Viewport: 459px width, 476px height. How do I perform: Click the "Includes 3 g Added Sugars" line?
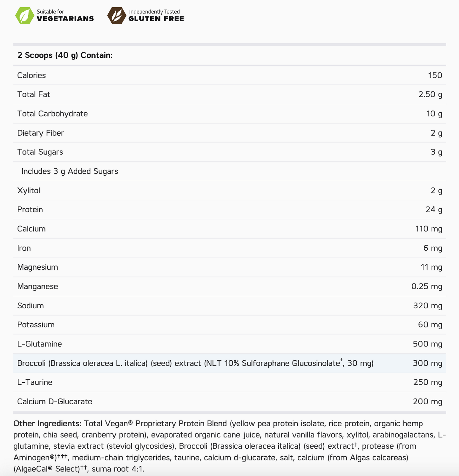[70, 171]
